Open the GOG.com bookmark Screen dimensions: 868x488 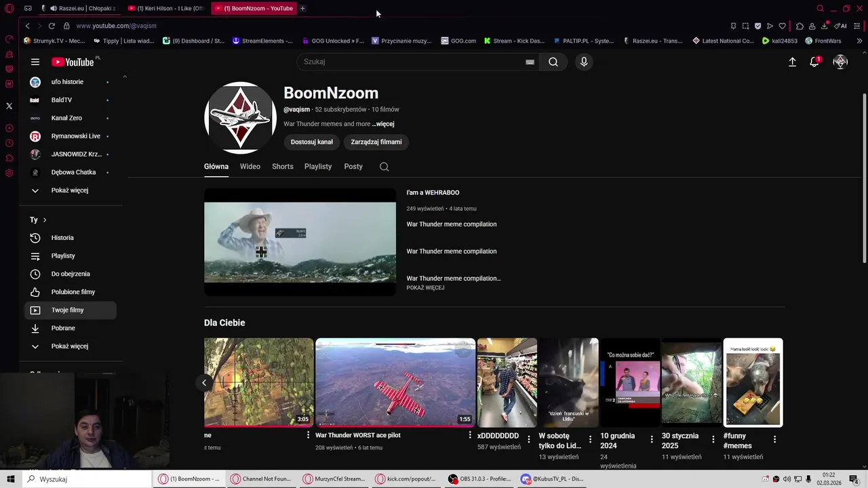pos(458,41)
